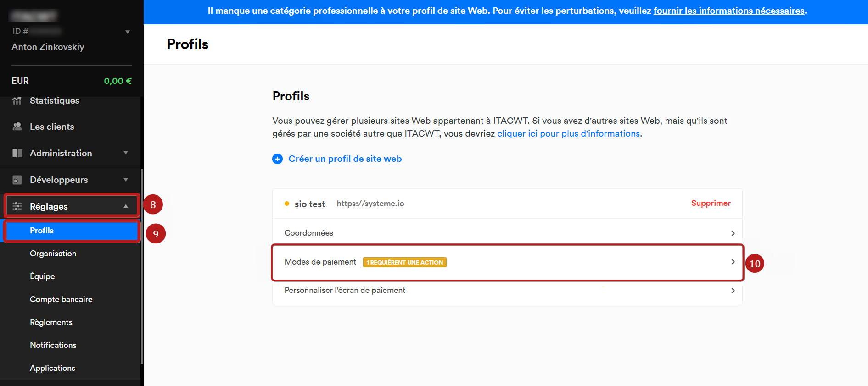868x386 pixels.
Task: Click the Les clients people icon
Action: click(17, 127)
